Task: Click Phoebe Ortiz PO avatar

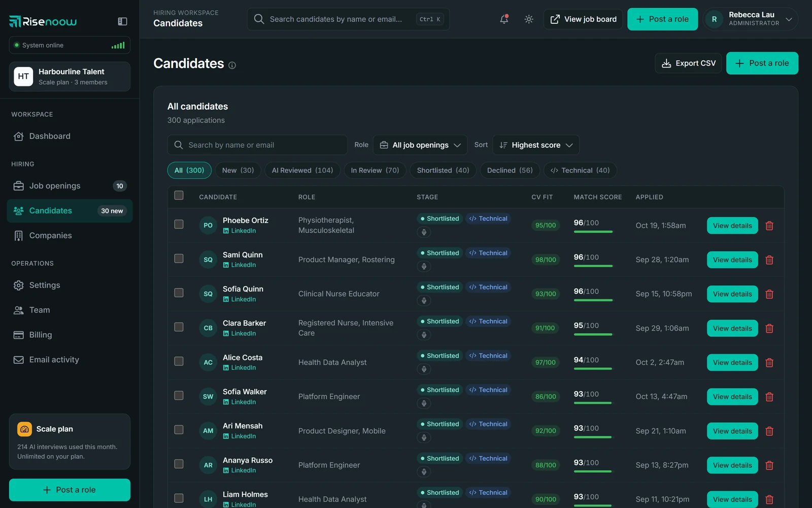Action: click(x=208, y=225)
